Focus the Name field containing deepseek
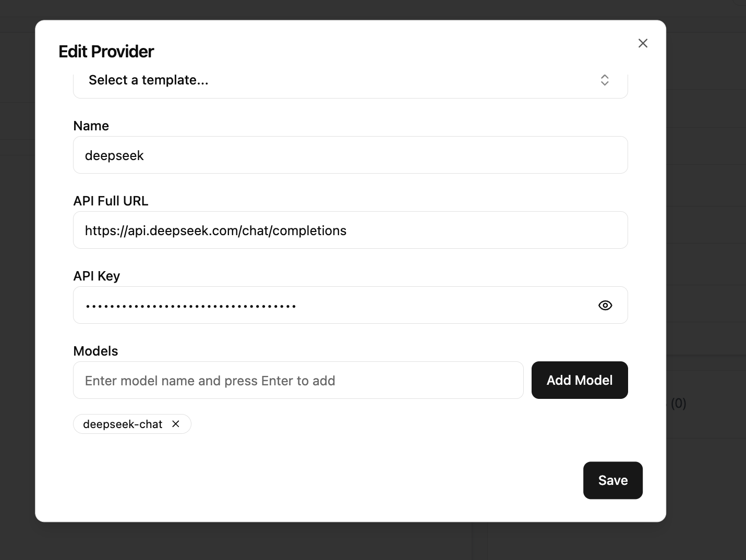This screenshot has height=560, width=746. click(x=350, y=155)
